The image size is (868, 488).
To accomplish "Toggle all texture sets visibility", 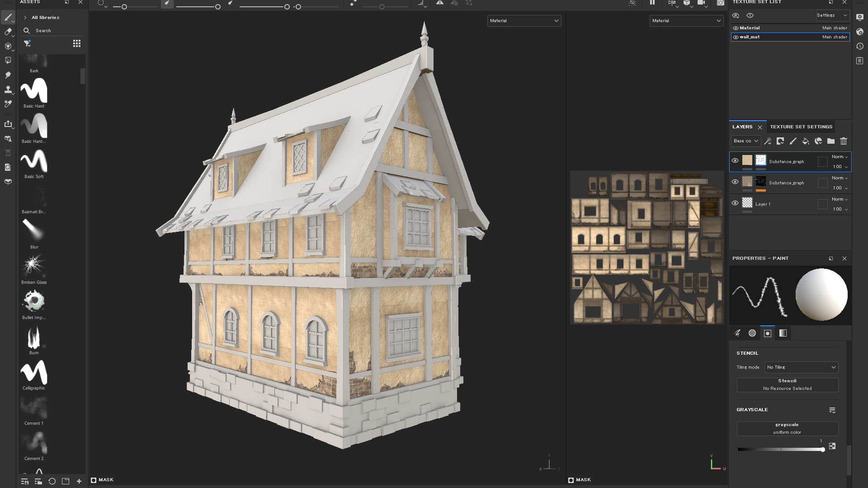I will [736, 15].
